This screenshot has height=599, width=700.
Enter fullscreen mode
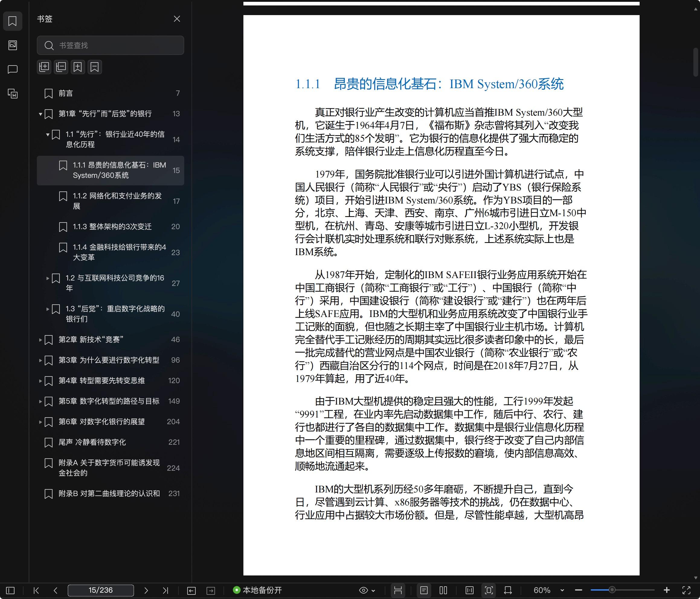pyautogui.click(x=686, y=591)
